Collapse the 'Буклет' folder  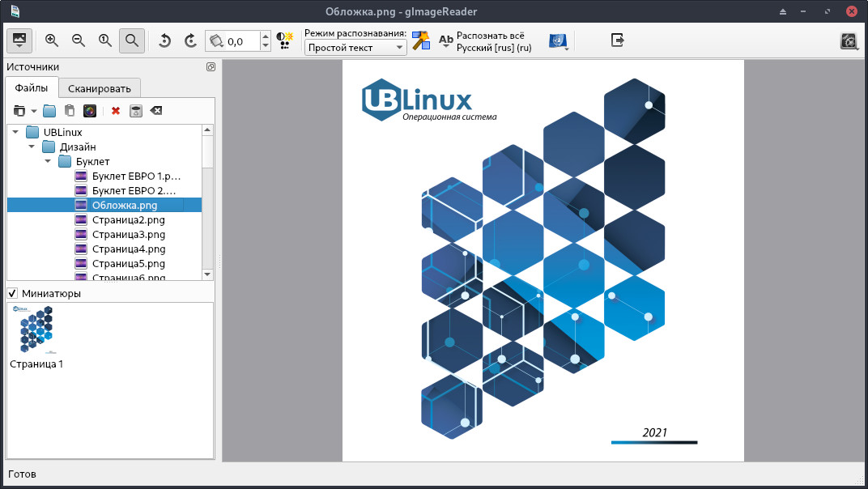pos(48,161)
